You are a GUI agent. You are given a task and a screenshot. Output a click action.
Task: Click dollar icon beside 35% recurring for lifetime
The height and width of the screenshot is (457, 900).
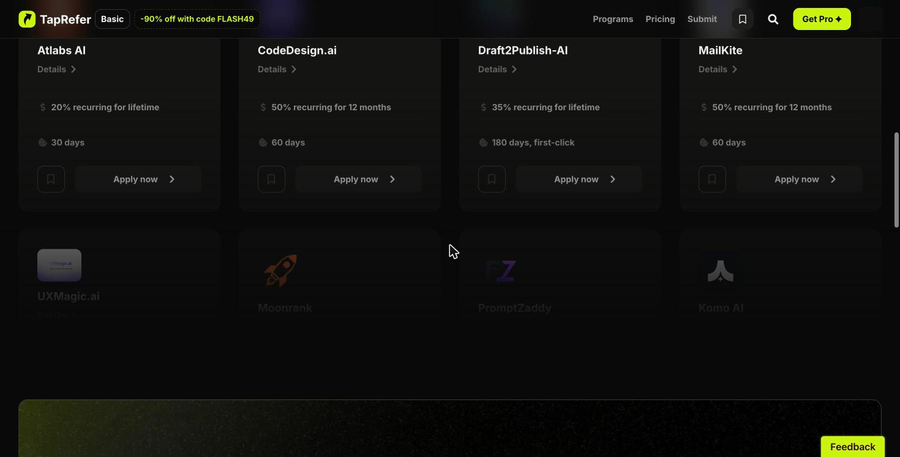point(483,107)
